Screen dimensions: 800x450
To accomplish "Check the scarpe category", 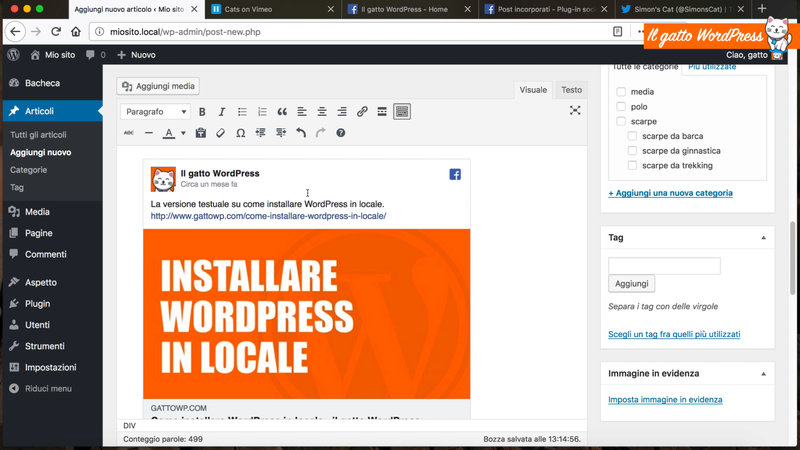I will (621, 121).
